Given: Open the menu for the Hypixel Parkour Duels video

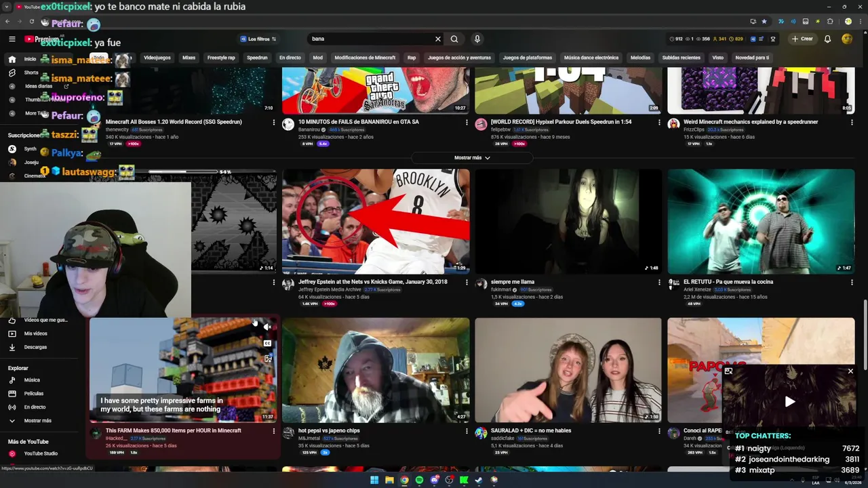Looking at the screenshot, I should pos(659,123).
